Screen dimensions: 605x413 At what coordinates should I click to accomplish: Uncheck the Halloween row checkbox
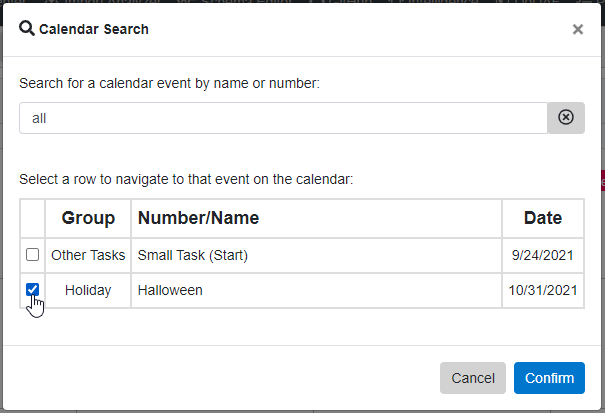click(x=32, y=289)
